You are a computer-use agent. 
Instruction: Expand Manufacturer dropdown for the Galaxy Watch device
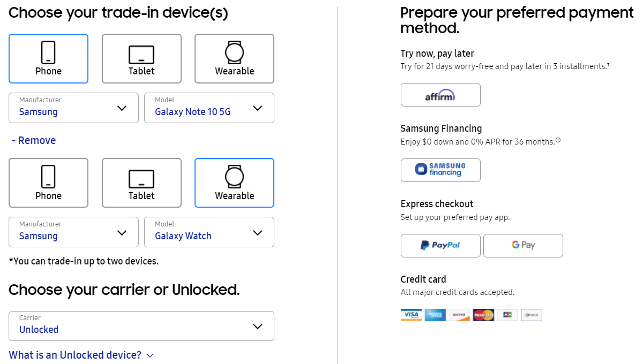point(73,232)
